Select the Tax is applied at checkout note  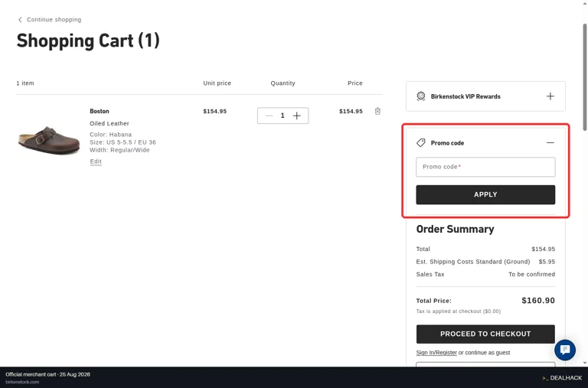pyautogui.click(x=459, y=311)
